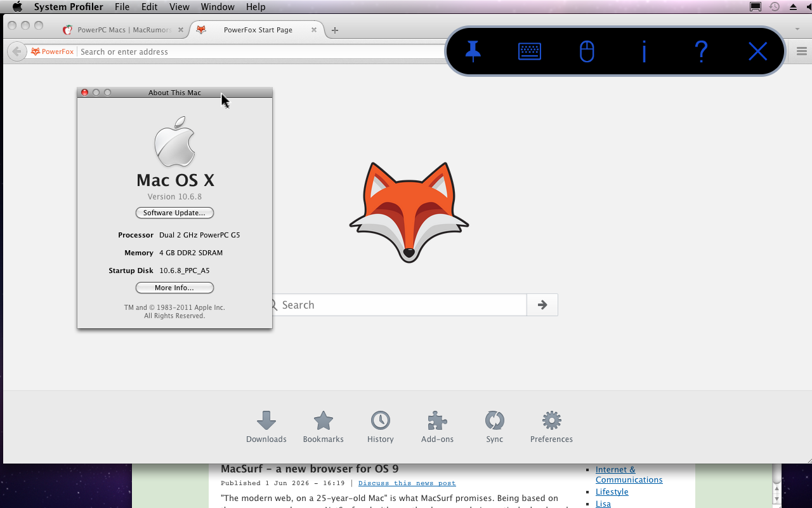This screenshot has width=812, height=508.
Task: Open Sync icon on start page
Action: click(x=495, y=427)
